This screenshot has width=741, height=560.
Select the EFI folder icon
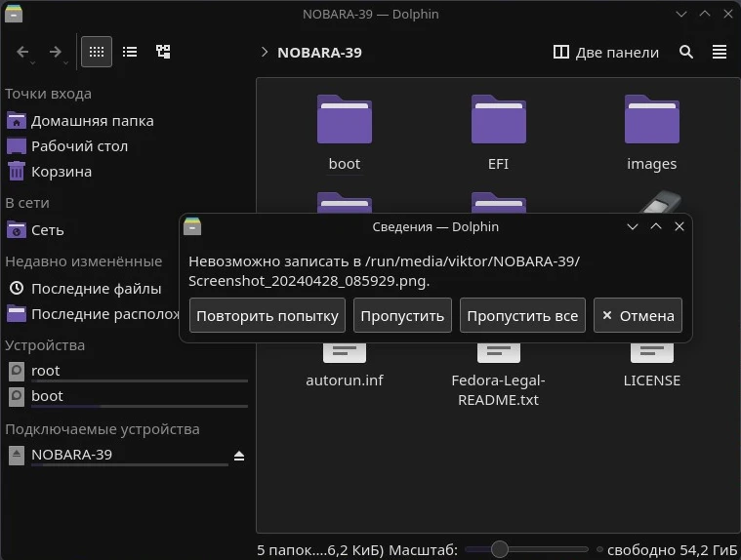click(x=499, y=119)
